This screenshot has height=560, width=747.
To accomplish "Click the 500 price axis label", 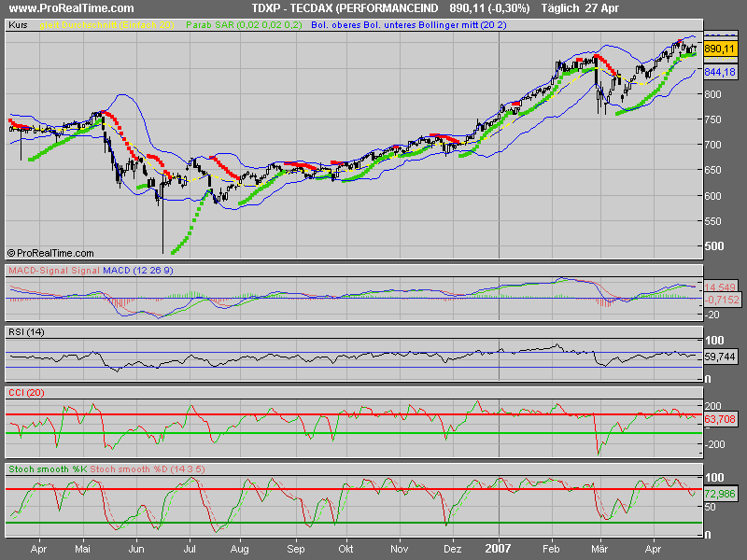I will pyautogui.click(x=713, y=246).
